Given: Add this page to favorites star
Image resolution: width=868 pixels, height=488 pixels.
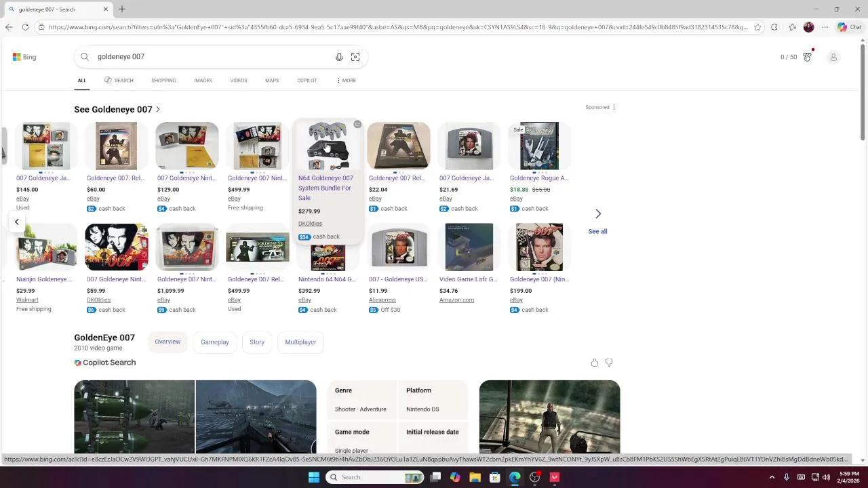Looking at the screenshot, I should pyautogui.click(x=757, y=27).
